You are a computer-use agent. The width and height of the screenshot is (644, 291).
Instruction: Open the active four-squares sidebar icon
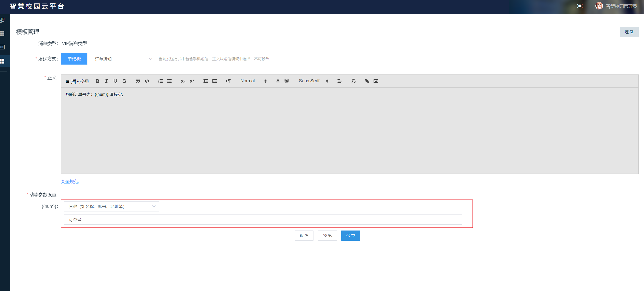click(x=2, y=61)
